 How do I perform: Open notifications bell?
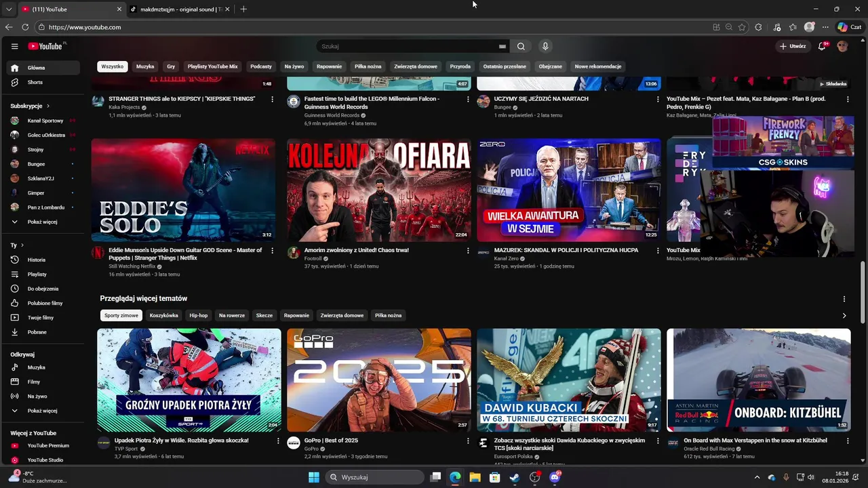pyautogui.click(x=822, y=46)
